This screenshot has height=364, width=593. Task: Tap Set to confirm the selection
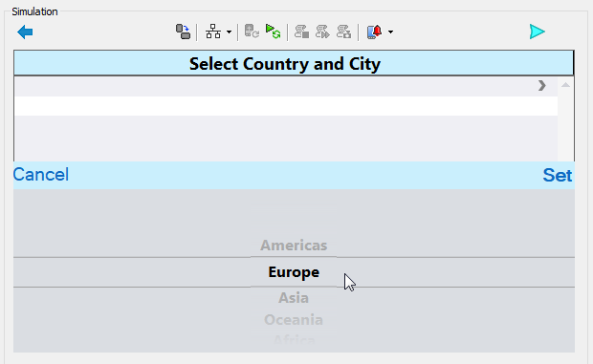pos(558,175)
